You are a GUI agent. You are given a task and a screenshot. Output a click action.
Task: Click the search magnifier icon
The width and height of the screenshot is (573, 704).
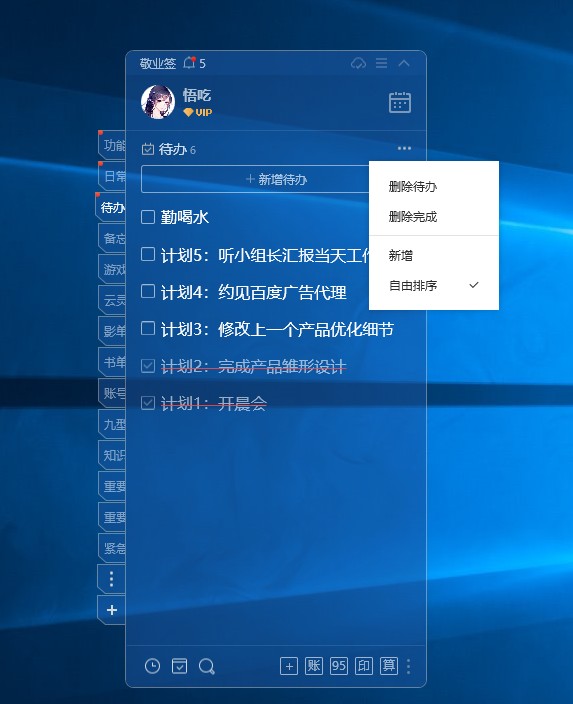coord(207,666)
